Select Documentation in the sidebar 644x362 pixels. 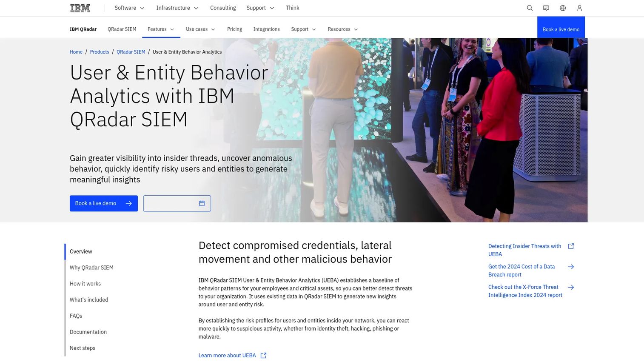[x=88, y=332]
